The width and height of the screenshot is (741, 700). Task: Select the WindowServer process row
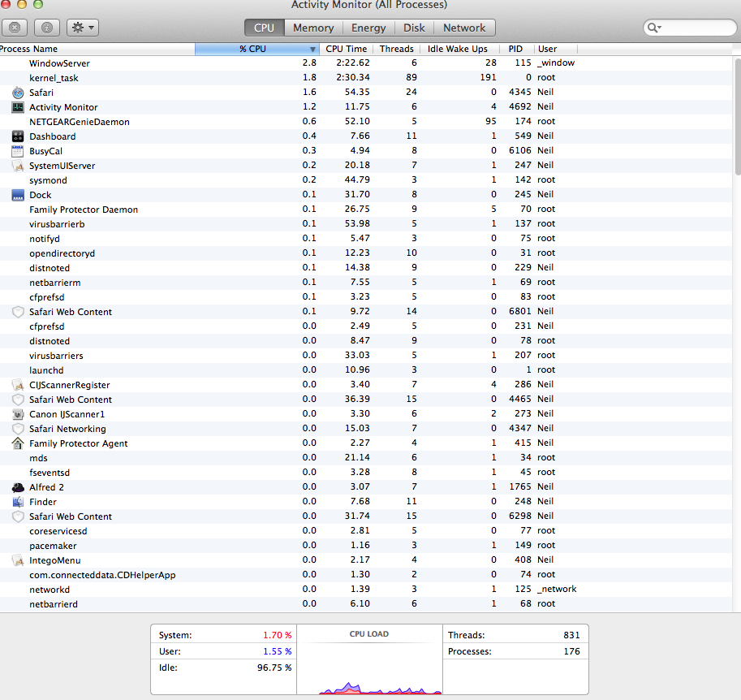point(366,63)
